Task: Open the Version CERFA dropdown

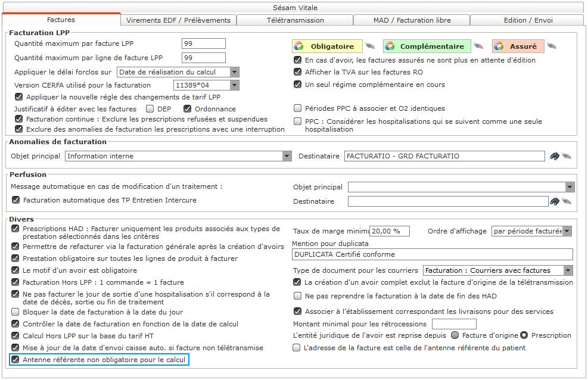Action: pos(234,85)
